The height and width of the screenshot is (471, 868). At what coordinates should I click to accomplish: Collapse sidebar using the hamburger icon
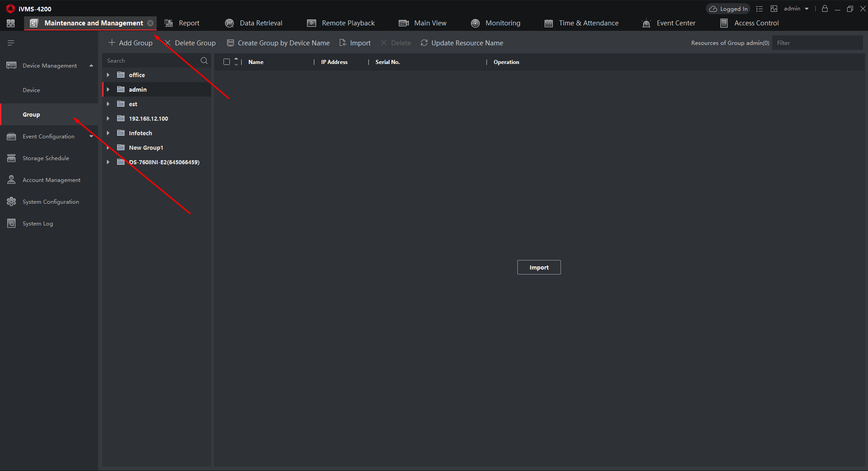(11, 43)
